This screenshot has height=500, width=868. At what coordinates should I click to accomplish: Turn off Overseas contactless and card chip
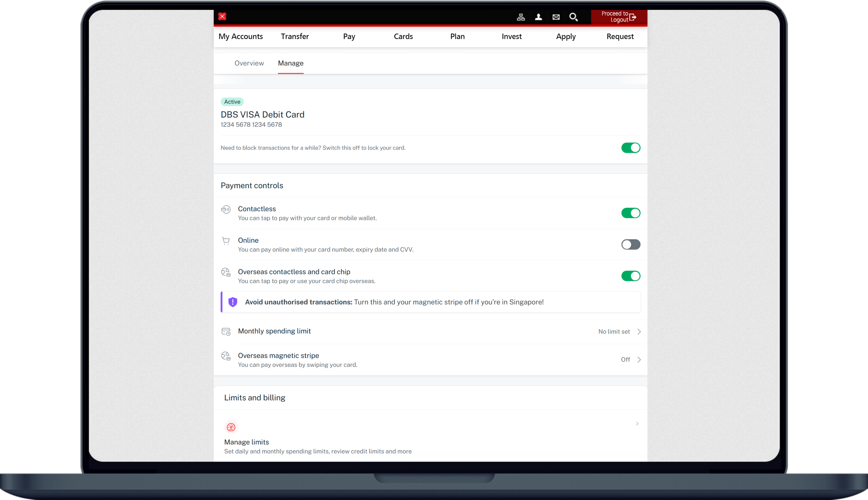tap(630, 276)
